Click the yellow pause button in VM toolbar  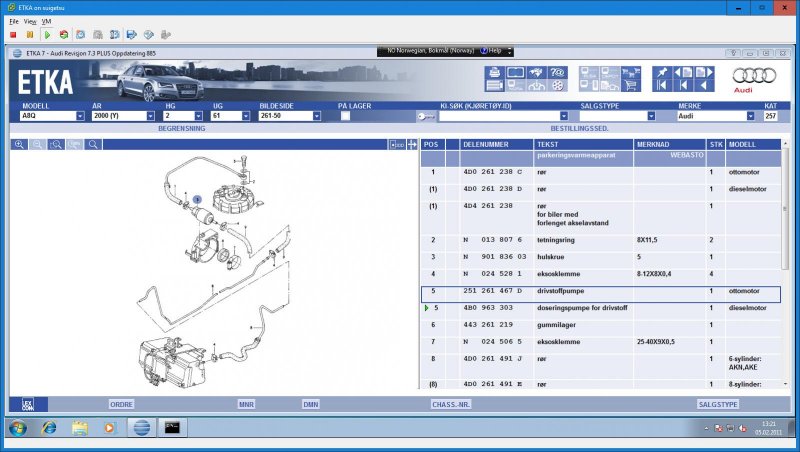pos(29,35)
